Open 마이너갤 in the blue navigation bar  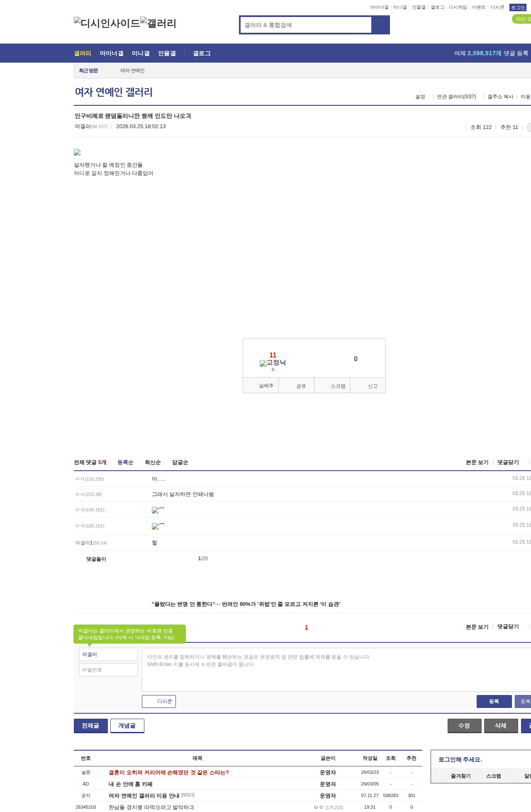(x=112, y=53)
